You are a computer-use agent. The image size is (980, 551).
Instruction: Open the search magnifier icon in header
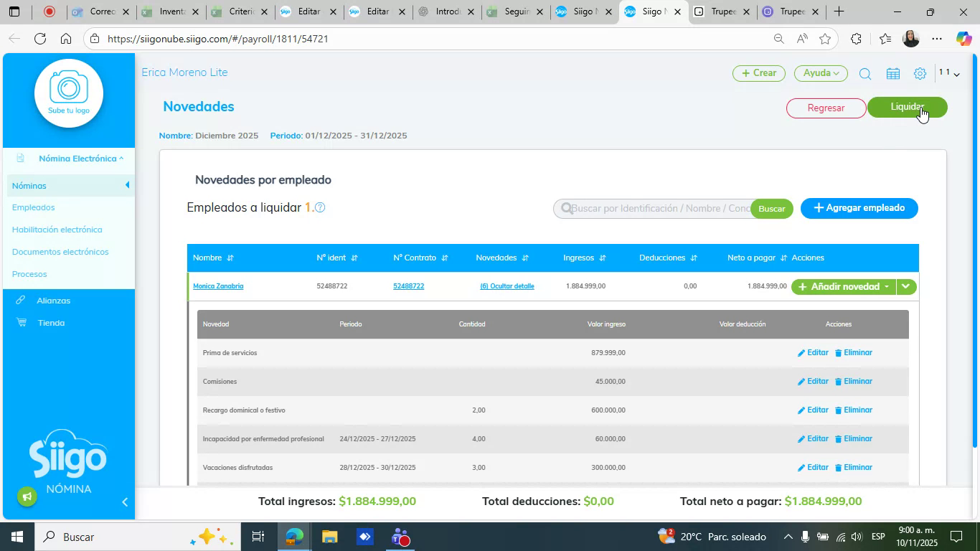click(865, 73)
